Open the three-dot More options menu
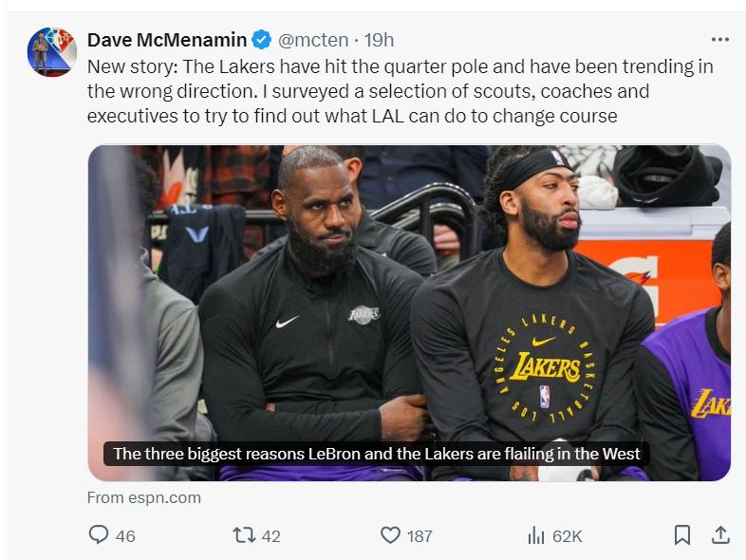This screenshot has width=746, height=560. point(719,40)
